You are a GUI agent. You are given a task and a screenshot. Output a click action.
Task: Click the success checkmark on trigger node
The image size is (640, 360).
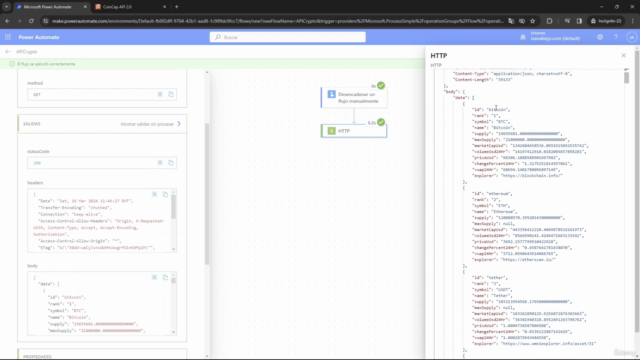pyautogui.click(x=381, y=85)
